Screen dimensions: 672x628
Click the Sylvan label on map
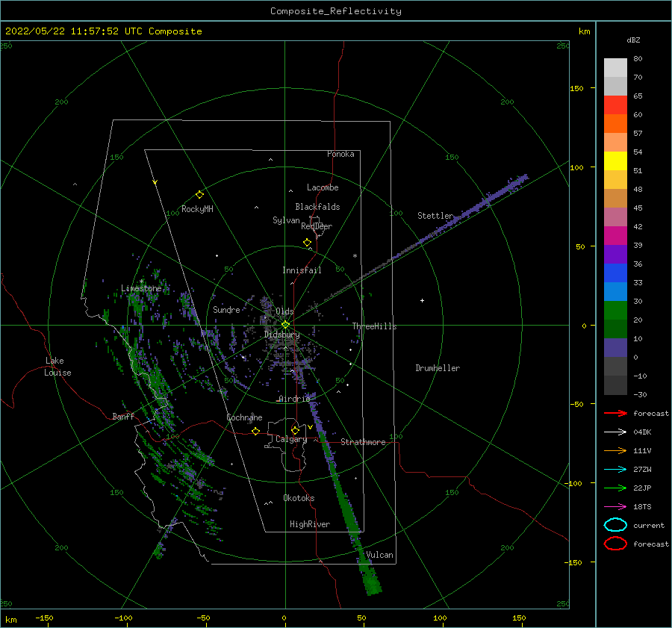point(286,220)
